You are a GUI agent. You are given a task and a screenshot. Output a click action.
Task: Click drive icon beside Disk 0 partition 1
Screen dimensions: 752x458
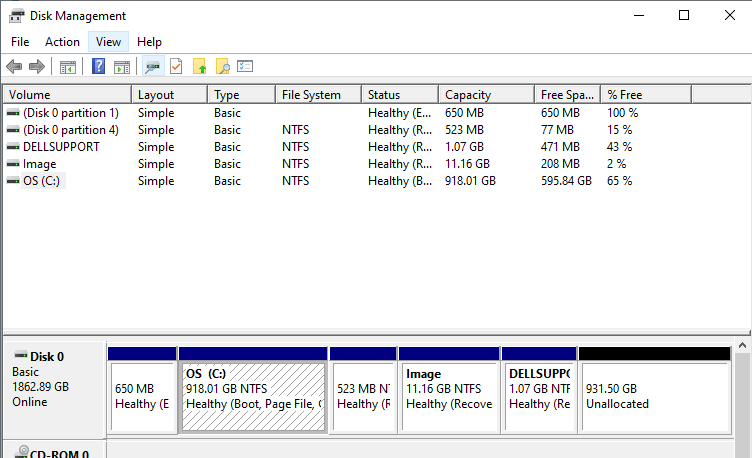(13, 113)
